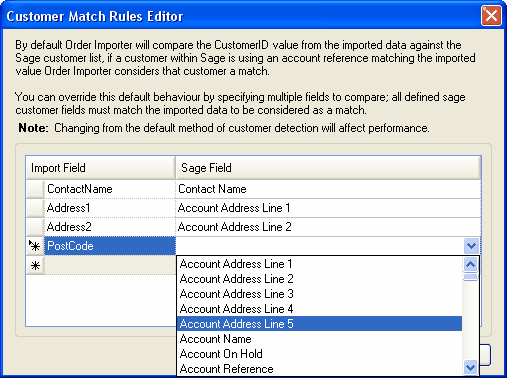Screen dimensions: 507x378
Task: Click the Account Address Line 2 grid cell
Action: 328,227
